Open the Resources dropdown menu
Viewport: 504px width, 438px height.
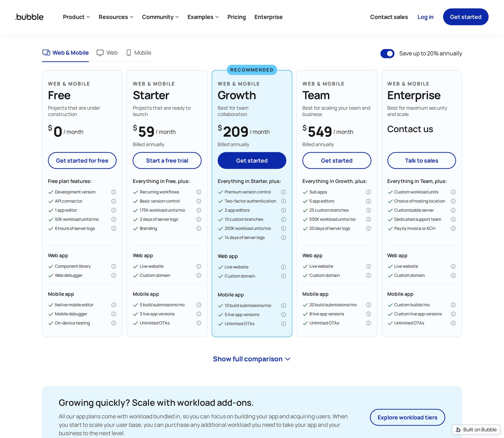(x=116, y=17)
